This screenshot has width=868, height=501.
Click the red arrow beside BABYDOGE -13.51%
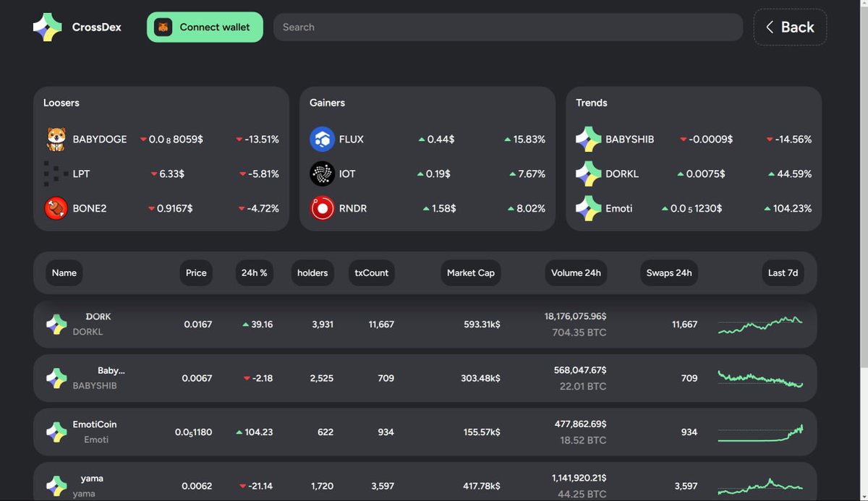(239, 140)
